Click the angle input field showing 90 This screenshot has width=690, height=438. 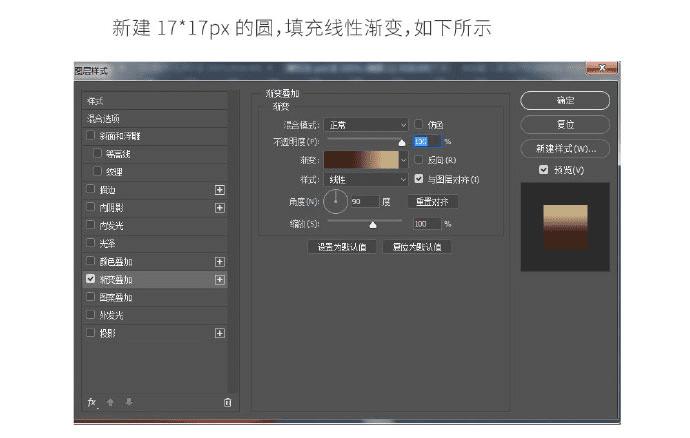(364, 202)
